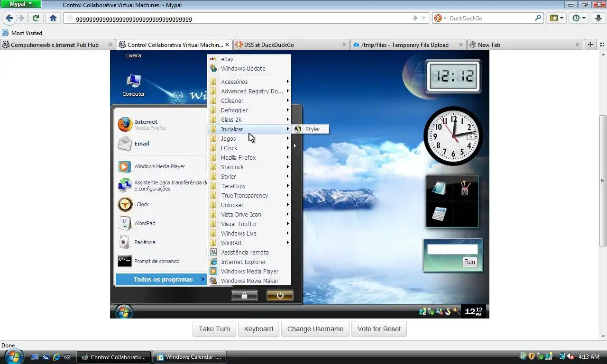The image size is (607, 364).
Task: Open the browser Home icon
Action: click(53, 18)
